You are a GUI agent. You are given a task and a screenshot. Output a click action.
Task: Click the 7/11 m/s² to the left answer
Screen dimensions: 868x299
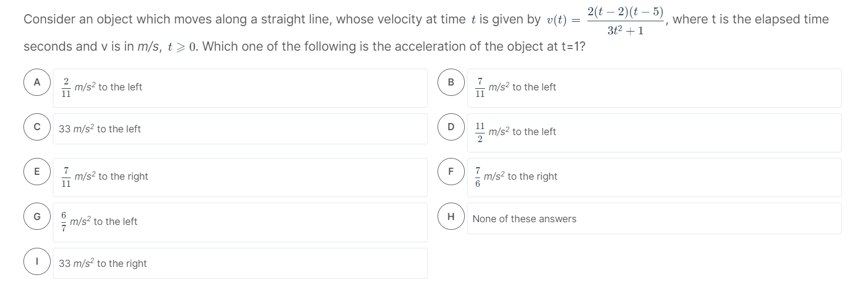coord(654,88)
